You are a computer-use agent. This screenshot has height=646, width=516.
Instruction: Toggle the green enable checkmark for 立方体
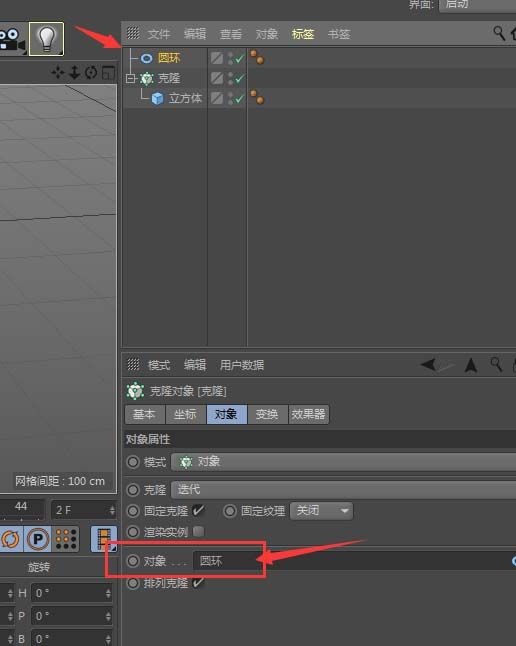click(239, 98)
